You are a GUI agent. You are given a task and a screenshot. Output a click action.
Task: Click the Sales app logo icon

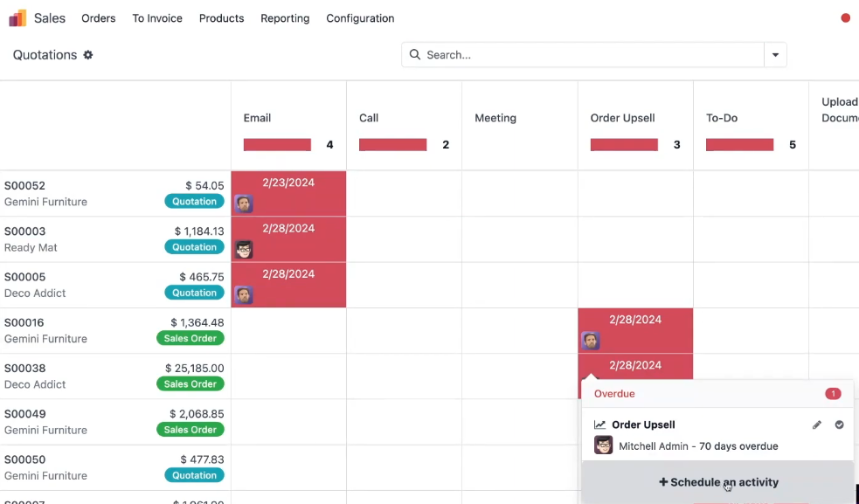pyautogui.click(x=17, y=18)
